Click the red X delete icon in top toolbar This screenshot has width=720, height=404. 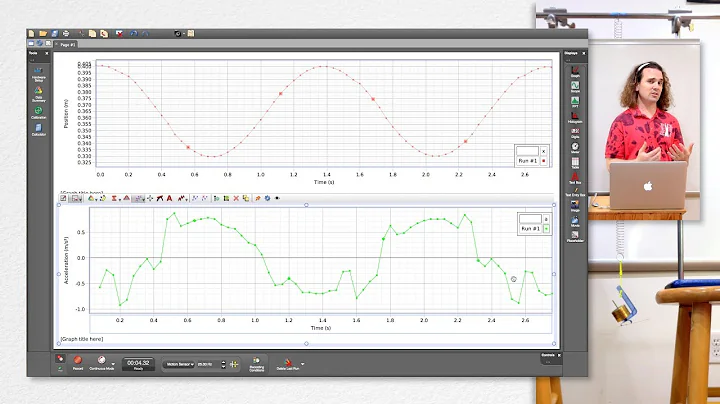[119, 34]
